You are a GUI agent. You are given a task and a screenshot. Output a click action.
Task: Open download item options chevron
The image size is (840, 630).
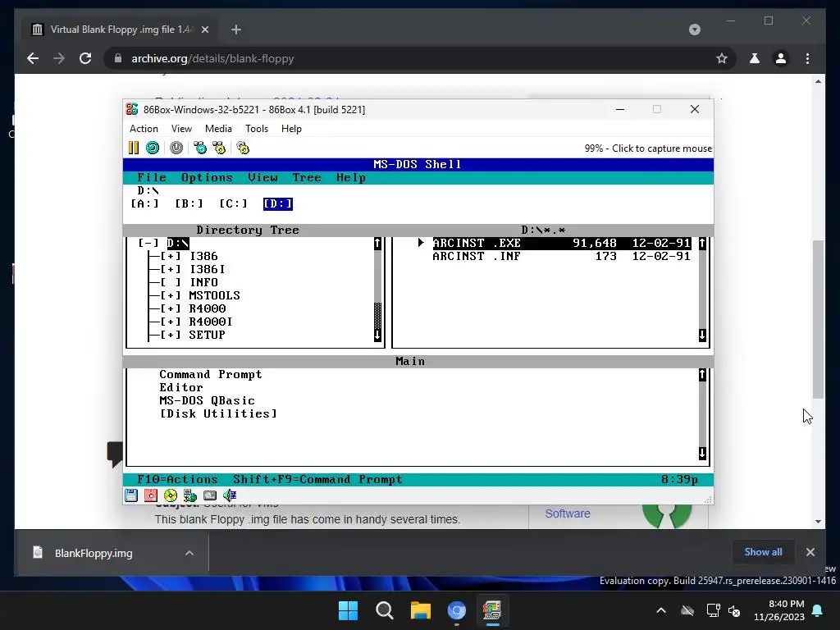(x=189, y=553)
